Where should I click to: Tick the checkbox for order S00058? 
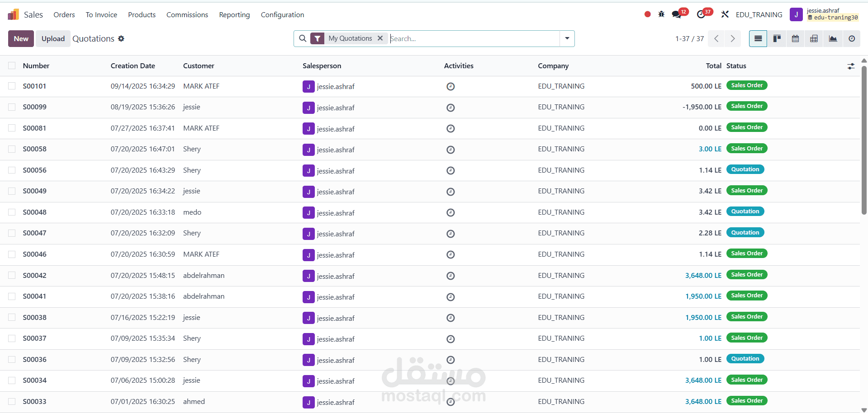pos(12,149)
